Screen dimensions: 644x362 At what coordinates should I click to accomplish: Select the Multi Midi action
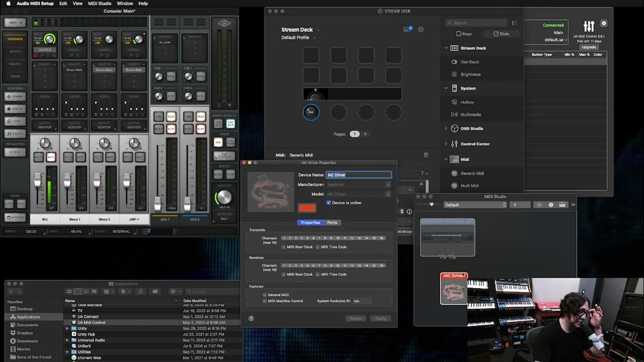(469, 186)
